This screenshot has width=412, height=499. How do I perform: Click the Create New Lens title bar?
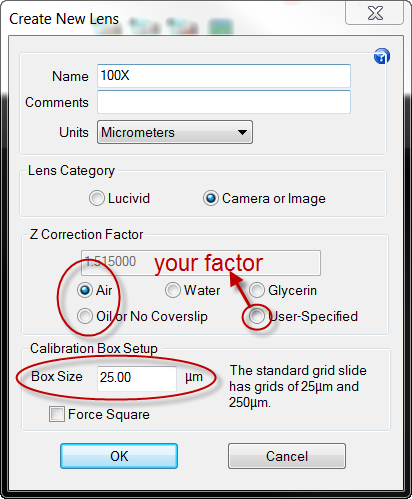point(173,19)
